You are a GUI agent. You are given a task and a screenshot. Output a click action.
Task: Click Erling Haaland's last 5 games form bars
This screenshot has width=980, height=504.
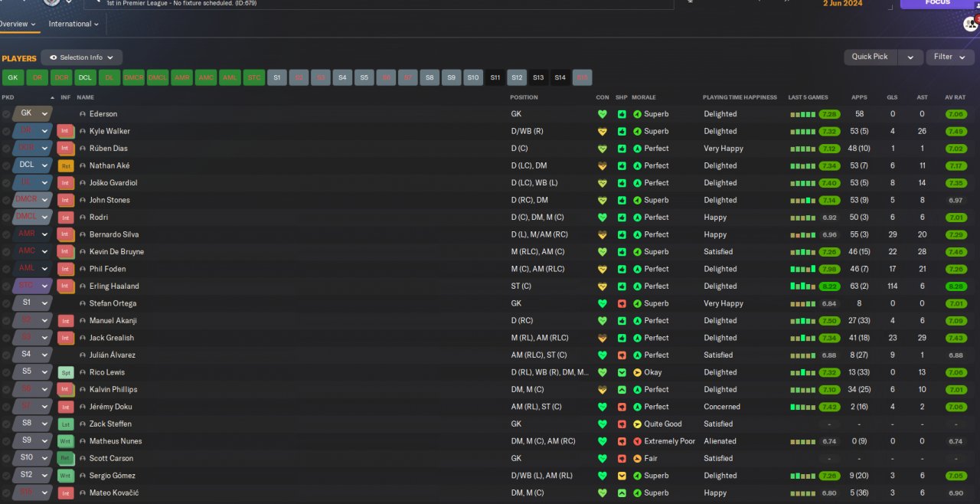pos(804,286)
